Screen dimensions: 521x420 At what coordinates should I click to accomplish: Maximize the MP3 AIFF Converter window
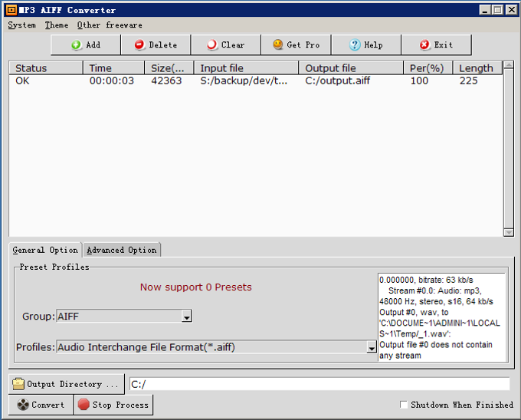pyautogui.click(x=498, y=10)
